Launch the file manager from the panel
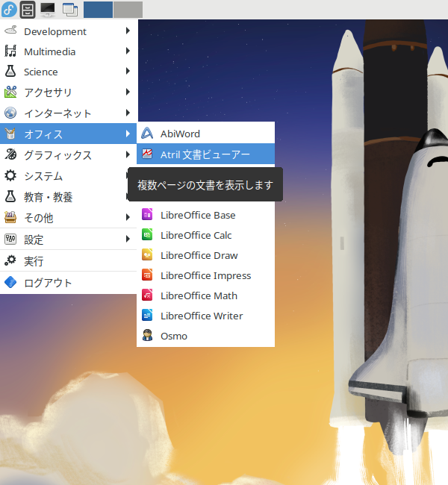 (28, 9)
